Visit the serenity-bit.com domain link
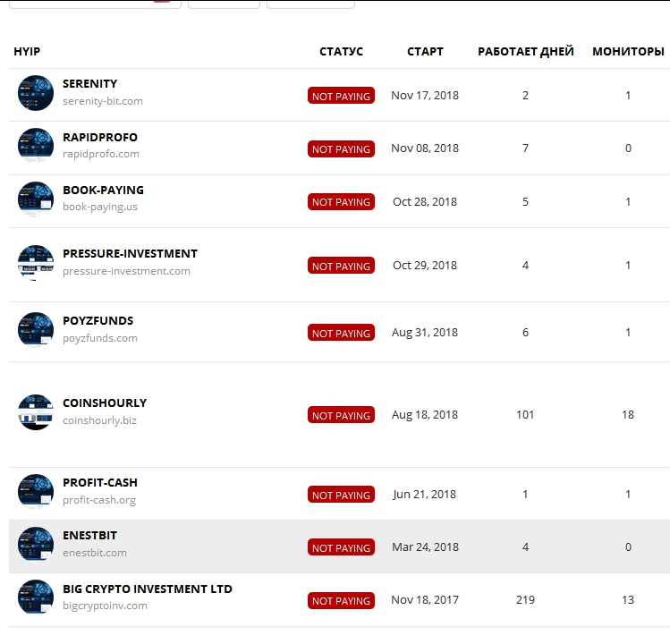This screenshot has height=644, width=670. [103, 102]
